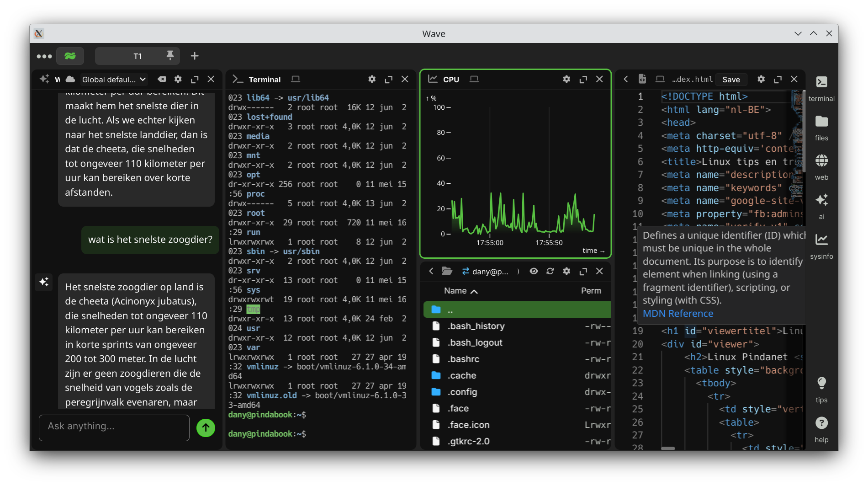The height and width of the screenshot is (486, 868).
Task: Open the sysinfo widget in the sidebar
Action: pos(821,246)
